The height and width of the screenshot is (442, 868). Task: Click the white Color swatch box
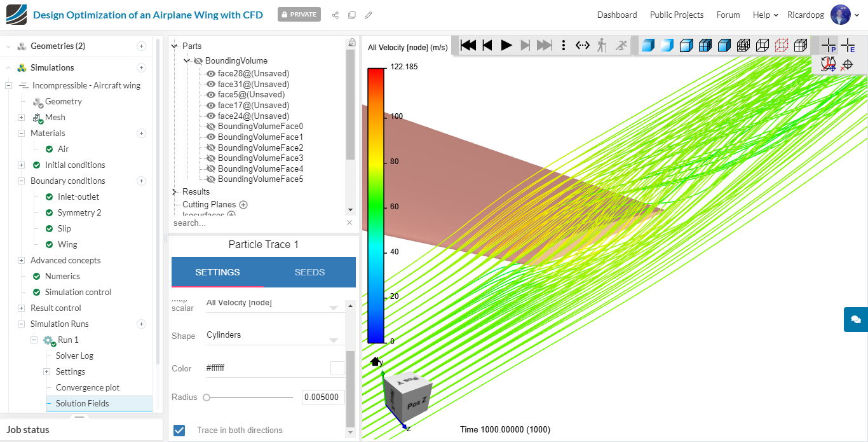[337, 368]
